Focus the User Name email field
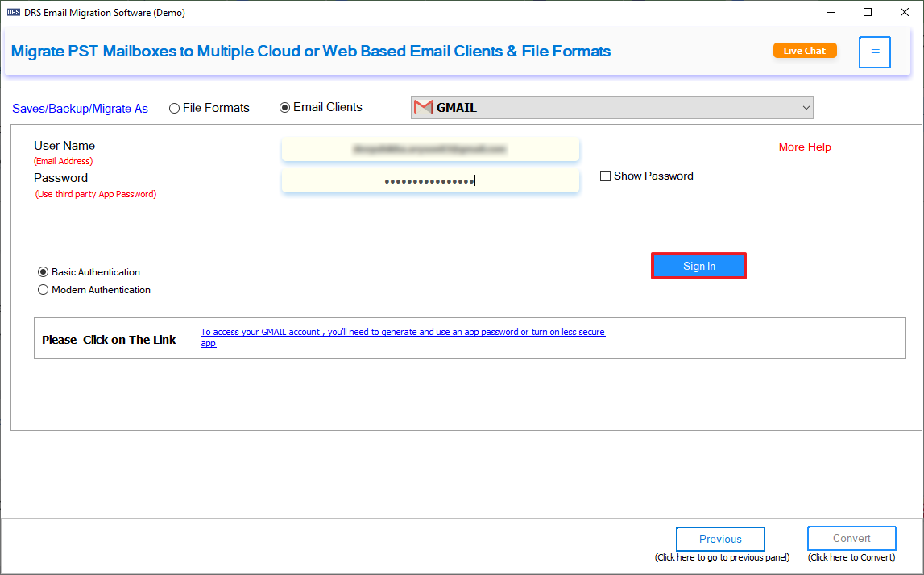The image size is (924, 575). pos(430,149)
